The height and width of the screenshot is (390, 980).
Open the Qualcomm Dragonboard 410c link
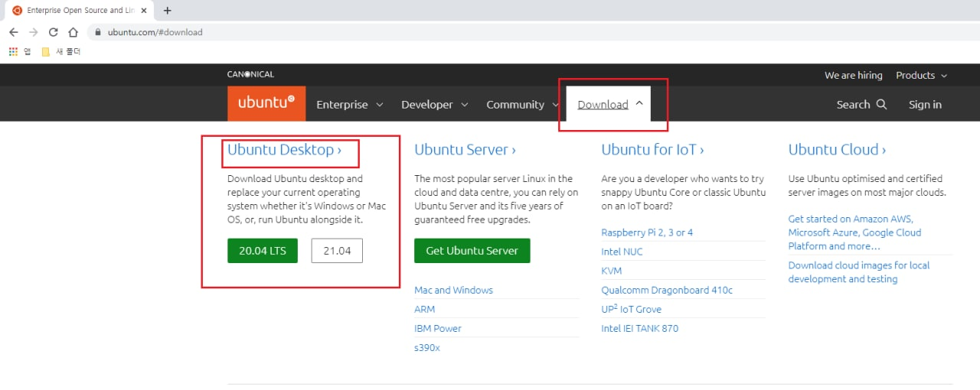(x=667, y=290)
